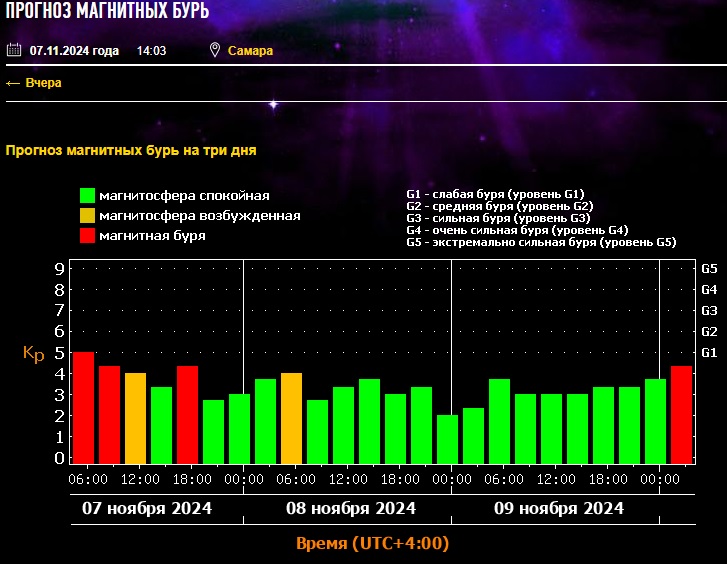Click the red магнитная буря legend swatch

point(88,236)
